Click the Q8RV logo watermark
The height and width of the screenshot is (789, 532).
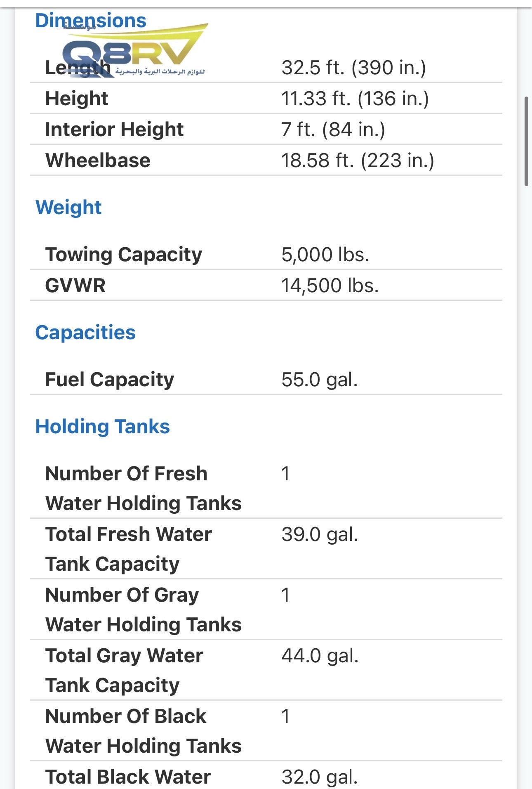(135, 50)
